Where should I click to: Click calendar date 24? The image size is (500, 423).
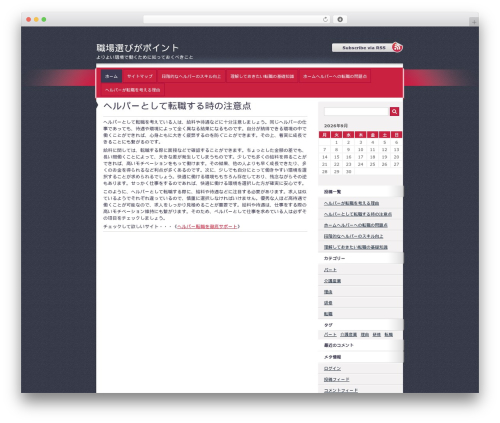coord(361,164)
